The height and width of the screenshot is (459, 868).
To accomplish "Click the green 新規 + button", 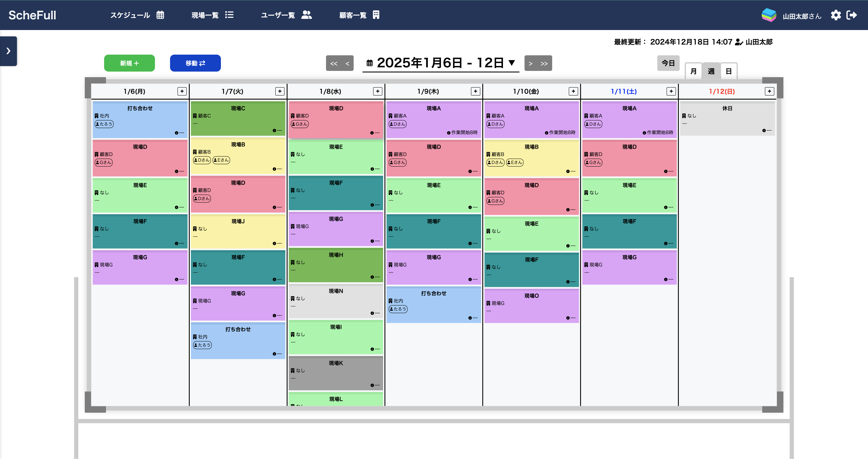I will click(129, 63).
